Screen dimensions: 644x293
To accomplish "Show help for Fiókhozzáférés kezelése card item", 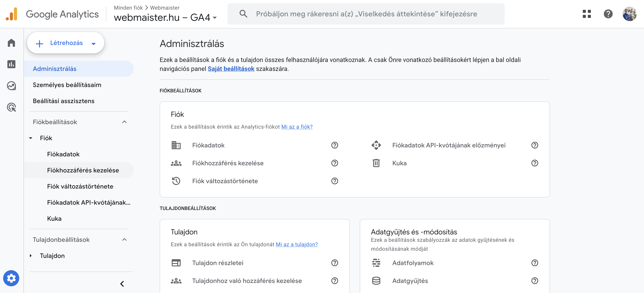I will (x=335, y=163).
